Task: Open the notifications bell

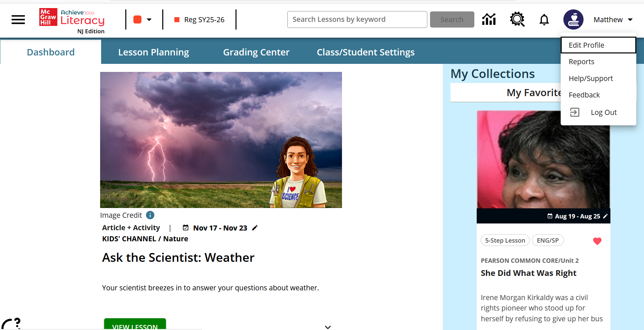Action: tap(544, 20)
